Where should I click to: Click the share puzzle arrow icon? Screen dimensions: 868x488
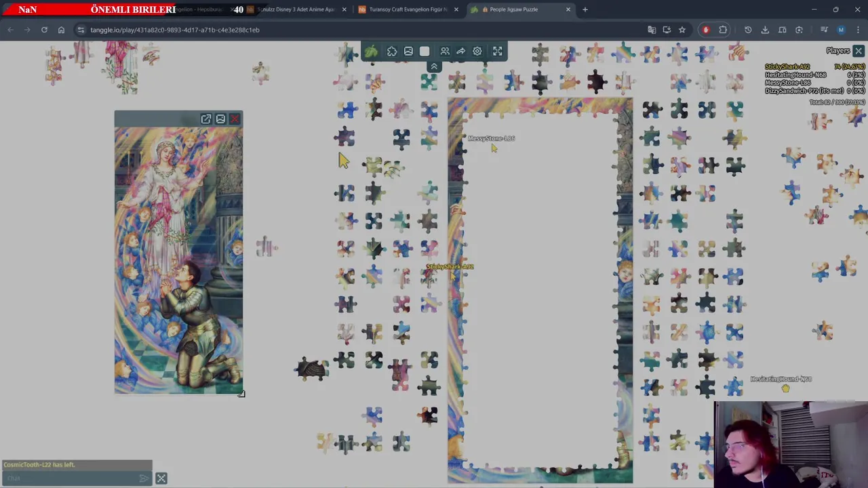[460, 52]
